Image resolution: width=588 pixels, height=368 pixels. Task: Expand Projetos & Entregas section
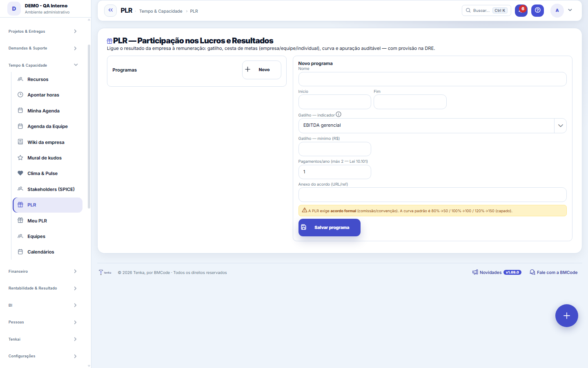pyautogui.click(x=43, y=31)
